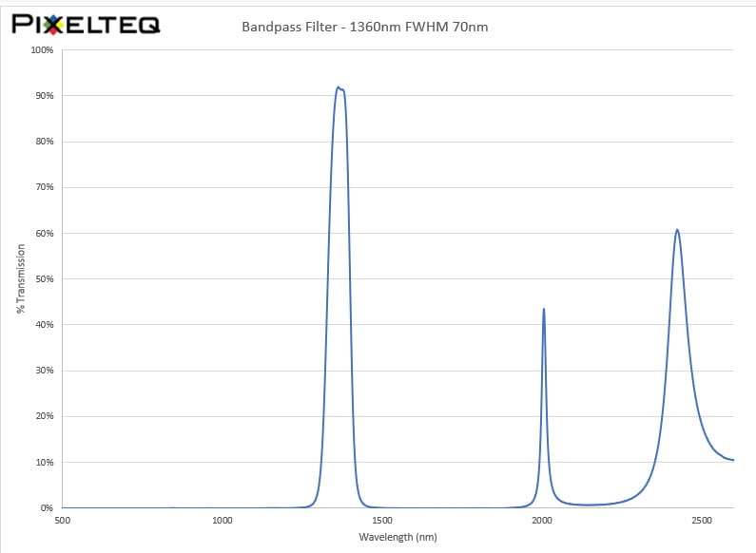Select the 0% y-axis tick label
The height and width of the screenshot is (553, 756).
pos(47,508)
